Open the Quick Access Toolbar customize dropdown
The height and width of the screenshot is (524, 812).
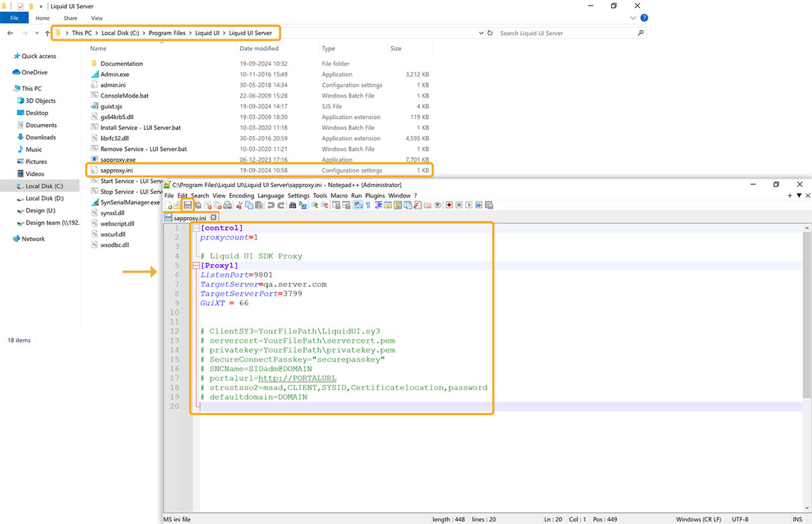41,6
